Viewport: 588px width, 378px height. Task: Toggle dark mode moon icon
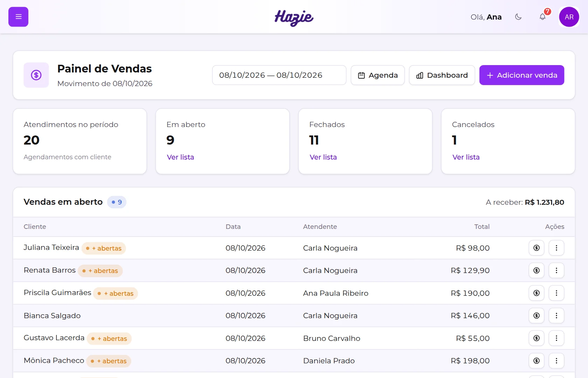518,17
